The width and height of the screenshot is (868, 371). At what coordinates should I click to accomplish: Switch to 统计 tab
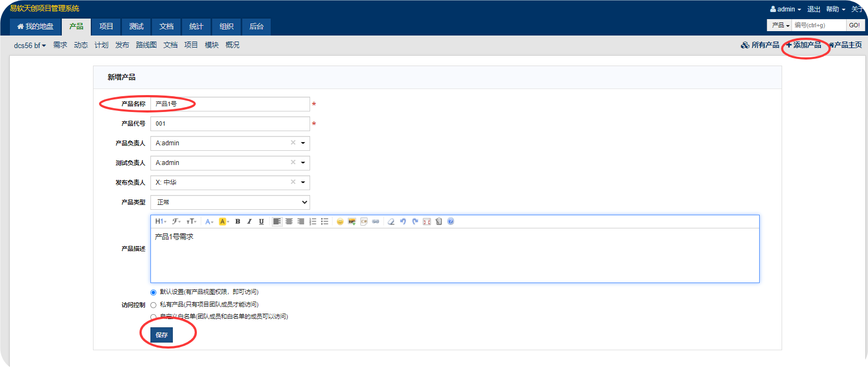click(x=196, y=26)
